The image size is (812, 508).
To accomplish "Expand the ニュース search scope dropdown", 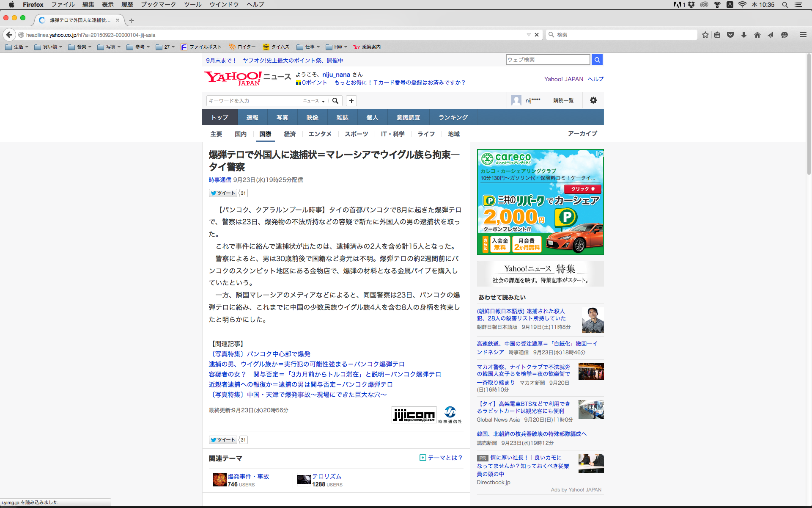I will click(x=314, y=101).
